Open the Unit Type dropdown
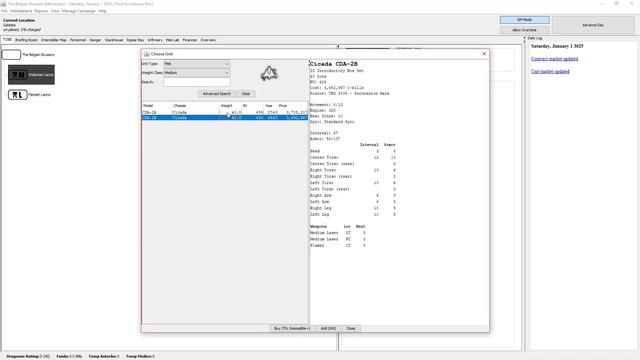This screenshot has height=360, width=640. 197,64
